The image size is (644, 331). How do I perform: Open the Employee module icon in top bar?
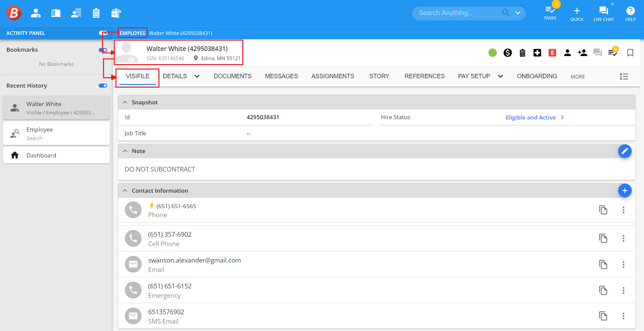coord(36,13)
